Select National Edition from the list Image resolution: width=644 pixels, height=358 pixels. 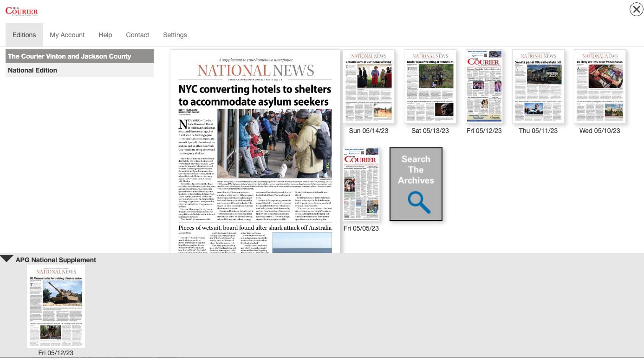pyautogui.click(x=79, y=70)
